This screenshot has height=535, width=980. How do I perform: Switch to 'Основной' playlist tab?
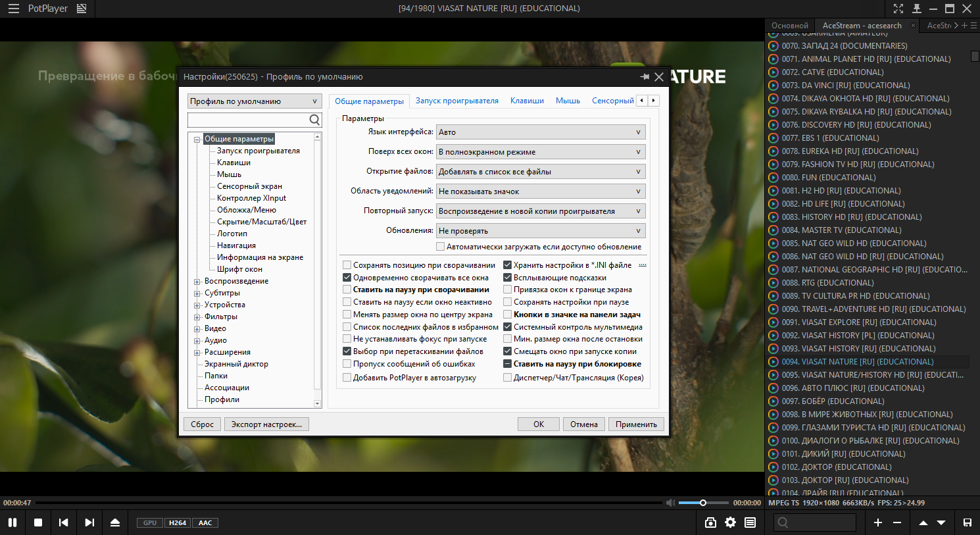[x=789, y=26]
